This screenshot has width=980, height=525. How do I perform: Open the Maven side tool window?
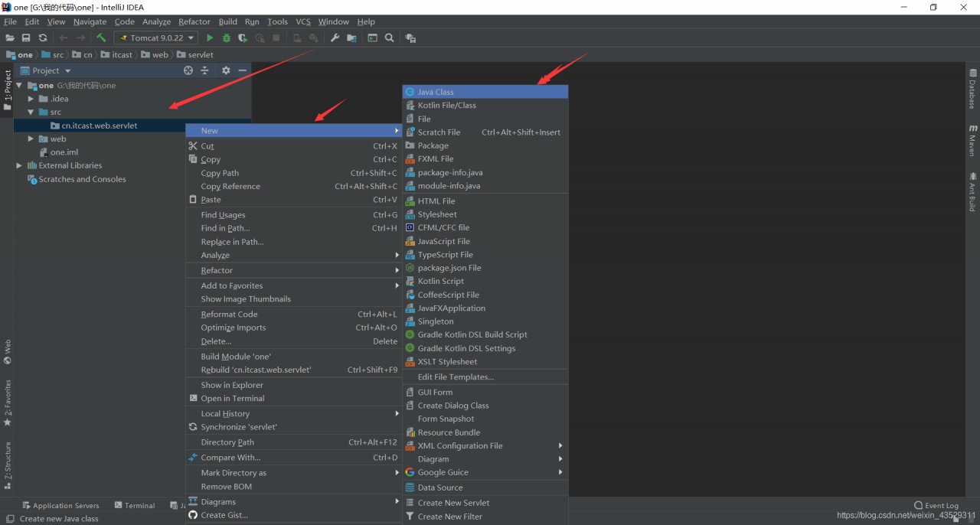pos(972,140)
